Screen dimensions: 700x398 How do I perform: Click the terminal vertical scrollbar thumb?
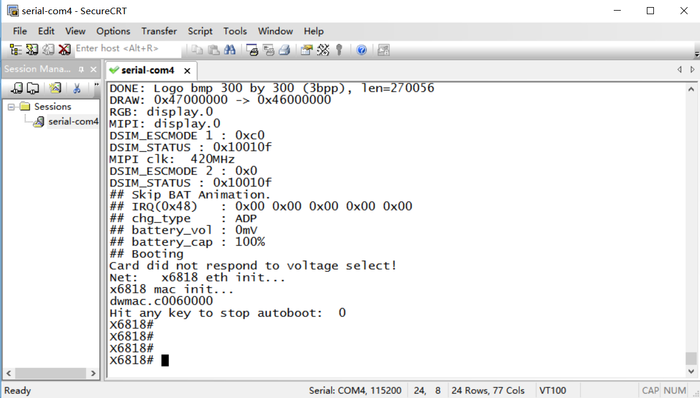coord(691,358)
